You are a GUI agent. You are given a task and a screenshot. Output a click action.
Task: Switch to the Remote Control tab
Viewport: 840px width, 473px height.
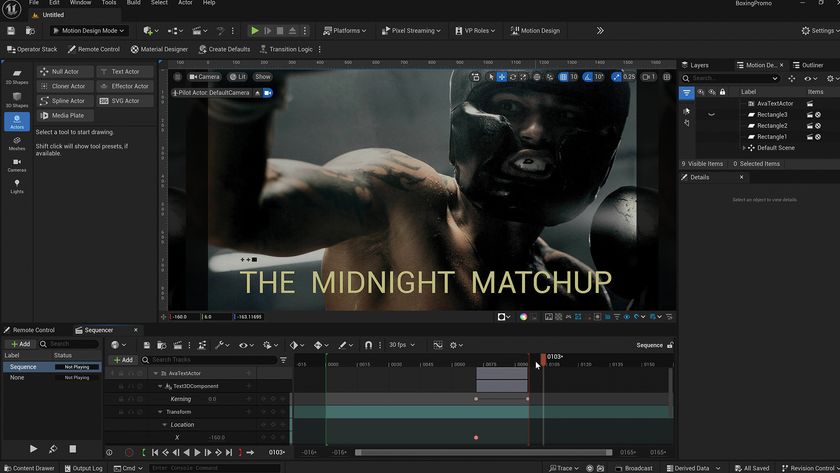click(x=29, y=330)
